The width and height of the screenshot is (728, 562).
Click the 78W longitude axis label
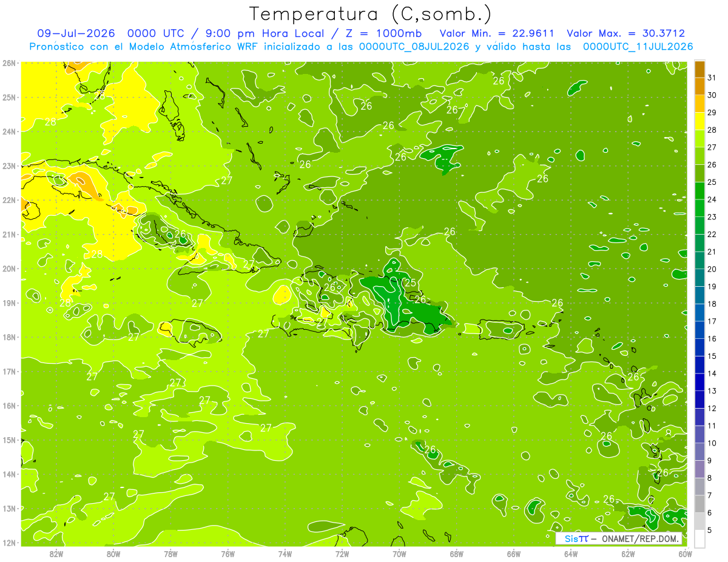tap(170, 554)
